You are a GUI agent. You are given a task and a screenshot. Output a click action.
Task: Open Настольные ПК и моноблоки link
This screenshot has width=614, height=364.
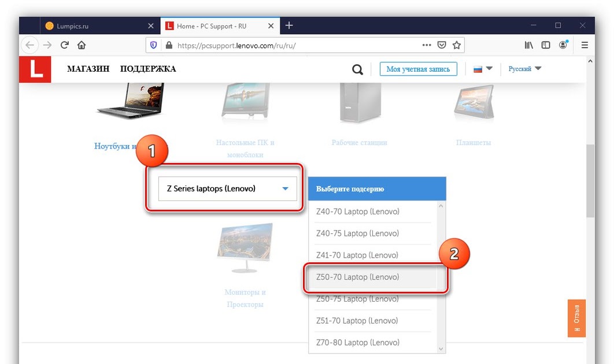coord(245,148)
